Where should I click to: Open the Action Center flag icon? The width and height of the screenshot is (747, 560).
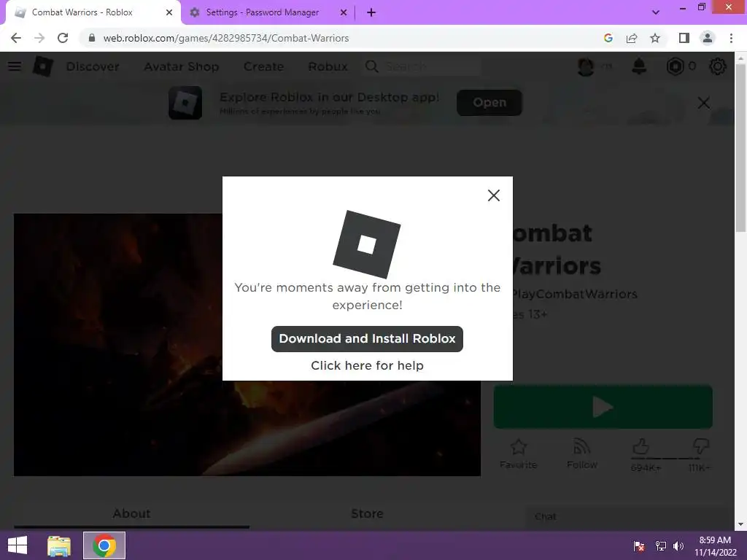click(x=639, y=545)
